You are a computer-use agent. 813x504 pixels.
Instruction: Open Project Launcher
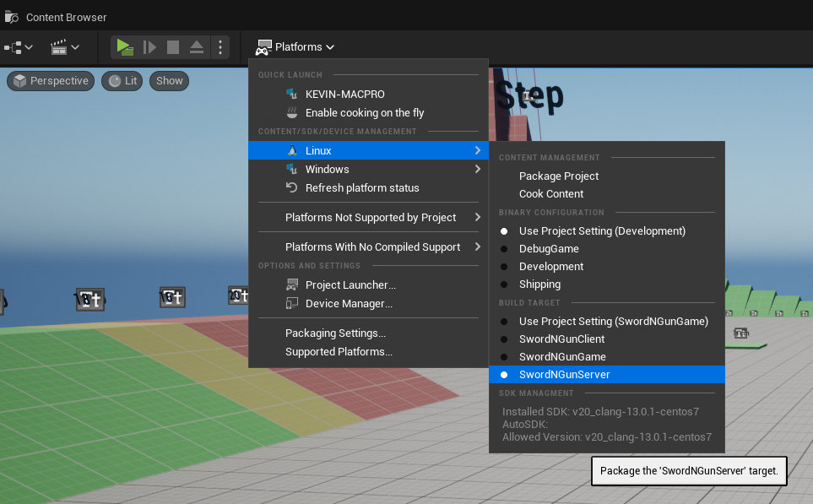pos(368,285)
